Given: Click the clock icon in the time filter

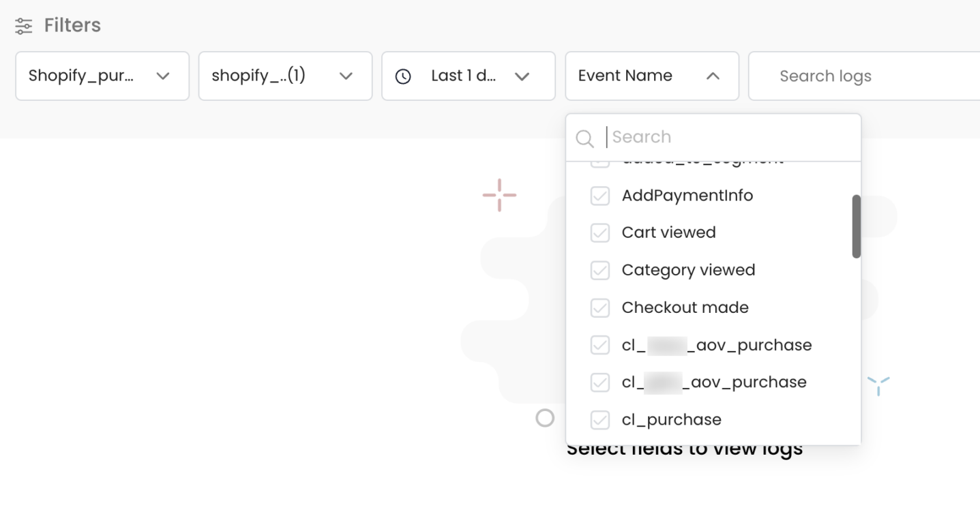Looking at the screenshot, I should (403, 76).
